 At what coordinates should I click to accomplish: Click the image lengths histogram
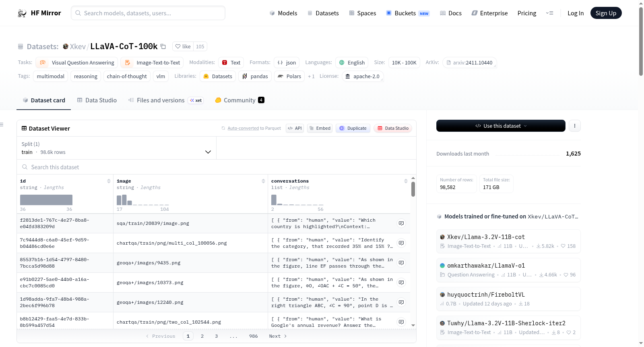point(143,200)
